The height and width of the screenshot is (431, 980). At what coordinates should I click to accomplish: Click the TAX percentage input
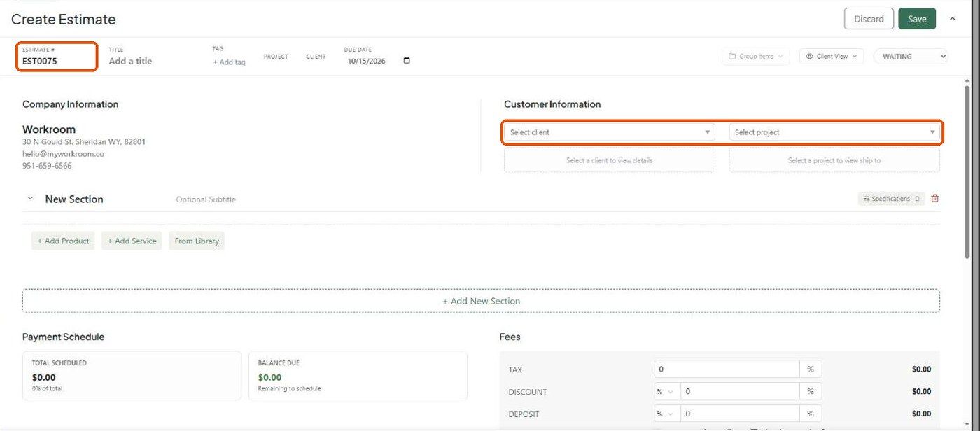727,369
